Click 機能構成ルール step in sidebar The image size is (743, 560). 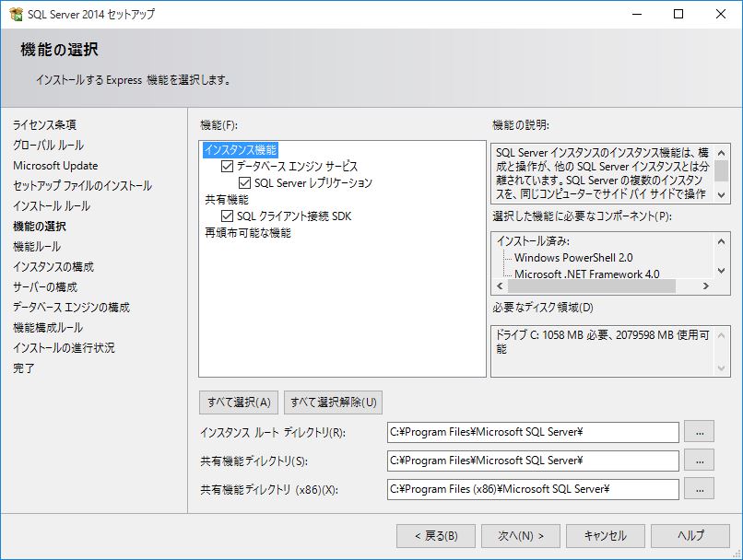[48, 328]
